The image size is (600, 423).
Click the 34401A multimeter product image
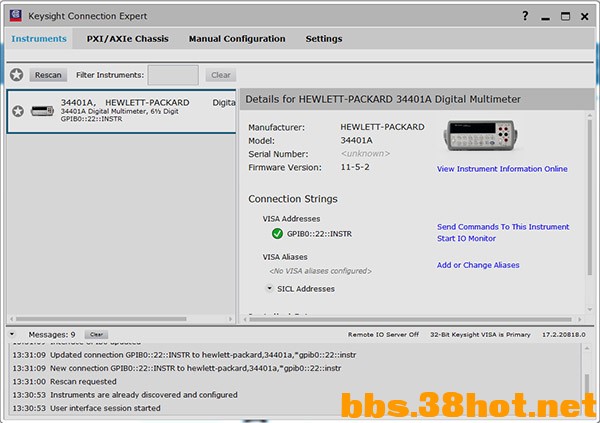(x=480, y=136)
